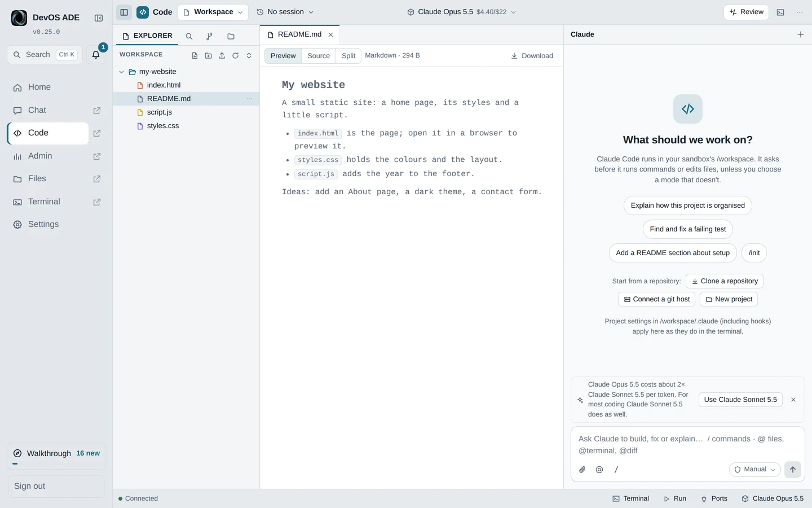Open the source control branch tab
812x508 pixels.
tap(210, 36)
